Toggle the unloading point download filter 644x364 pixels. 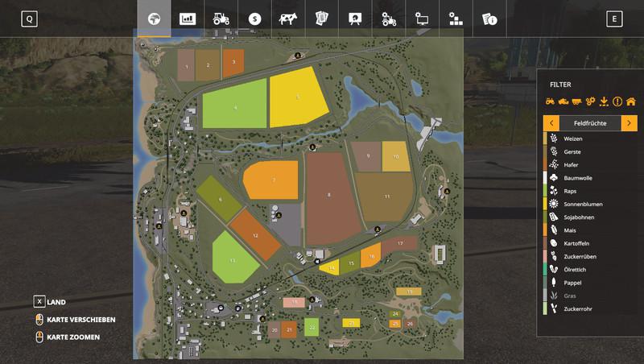(x=603, y=101)
